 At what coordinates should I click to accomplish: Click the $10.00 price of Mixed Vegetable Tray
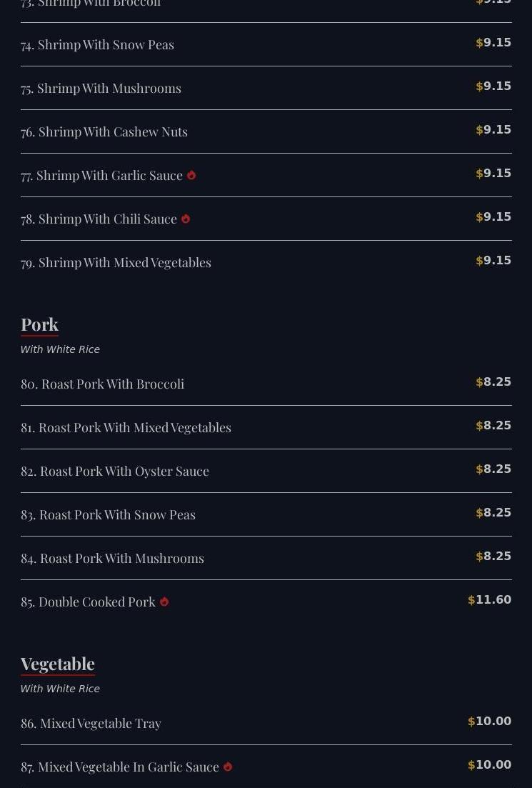pos(489,722)
